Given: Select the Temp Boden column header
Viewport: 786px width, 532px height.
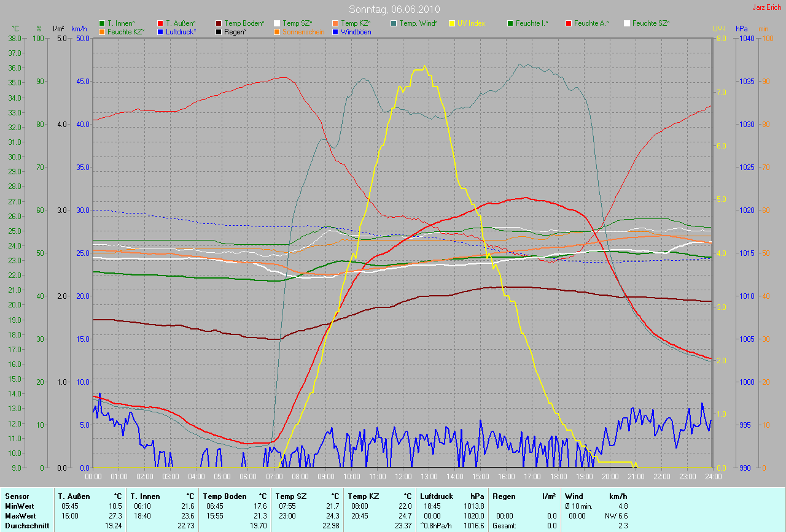Looking at the screenshot, I should (225, 496).
